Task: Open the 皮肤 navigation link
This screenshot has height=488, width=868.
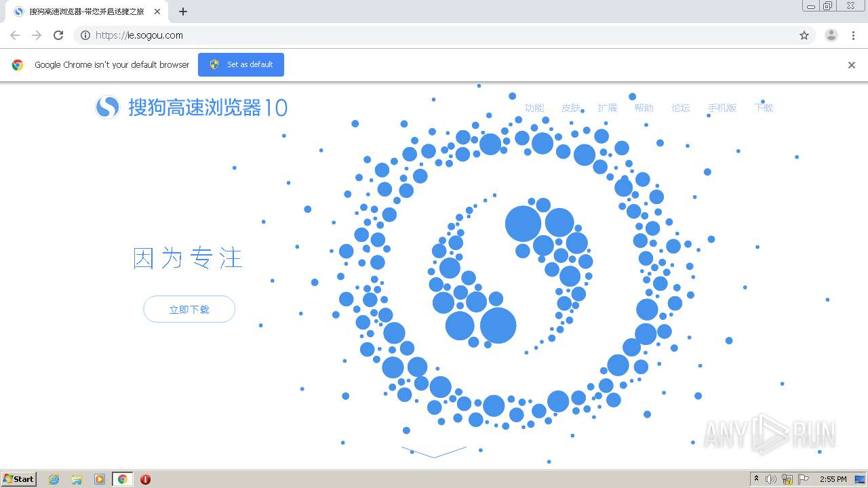Action: click(571, 108)
